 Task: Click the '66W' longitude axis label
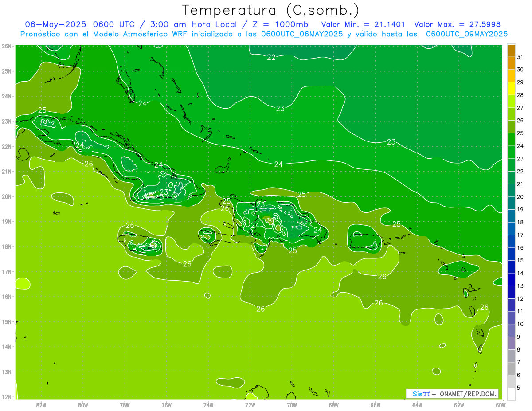(376, 405)
